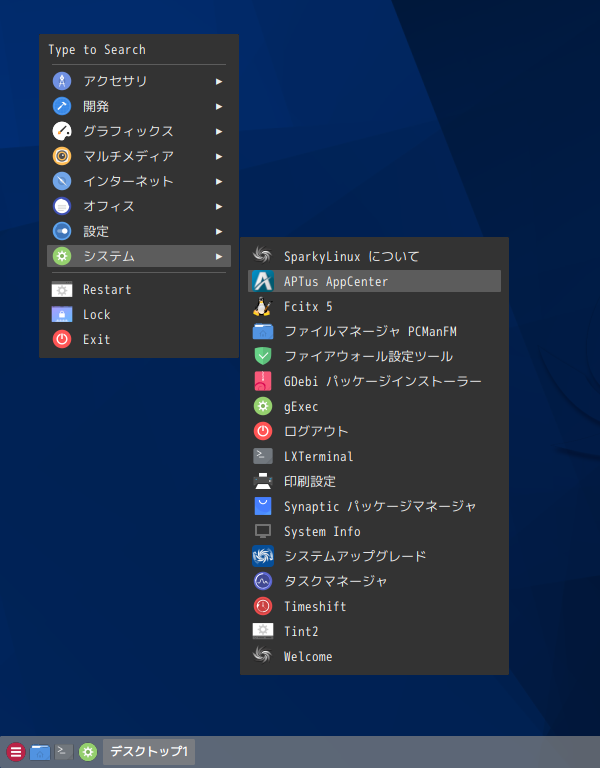Image resolution: width=600 pixels, height=768 pixels.
Task: Click the Fcitx 5 penguin icon
Action: tap(263, 306)
